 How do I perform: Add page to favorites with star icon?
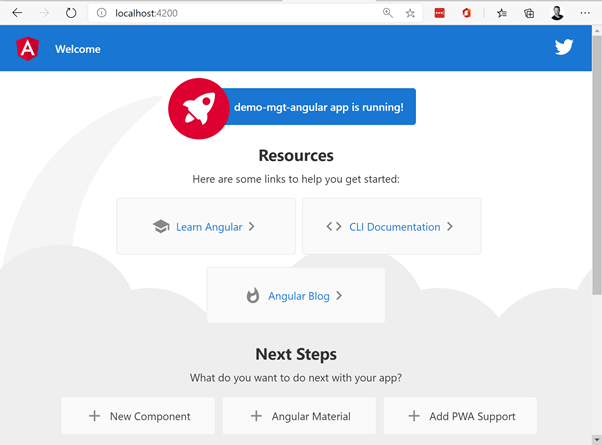[411, 13]
